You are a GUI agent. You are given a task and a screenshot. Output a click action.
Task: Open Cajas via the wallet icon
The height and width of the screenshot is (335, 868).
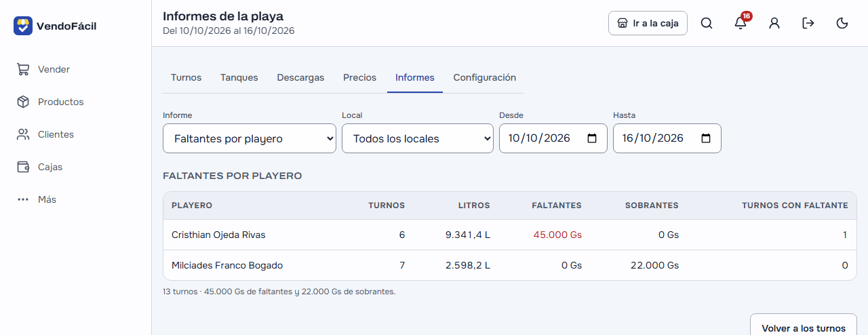point(23,167)
